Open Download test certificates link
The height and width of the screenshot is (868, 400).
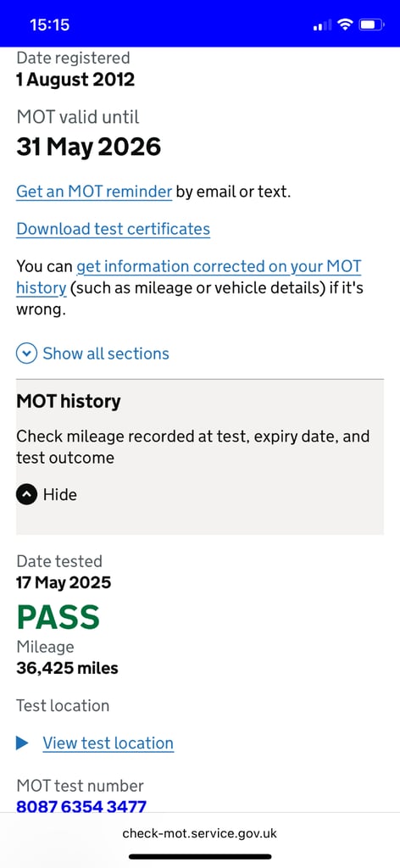tap(113, 229)
